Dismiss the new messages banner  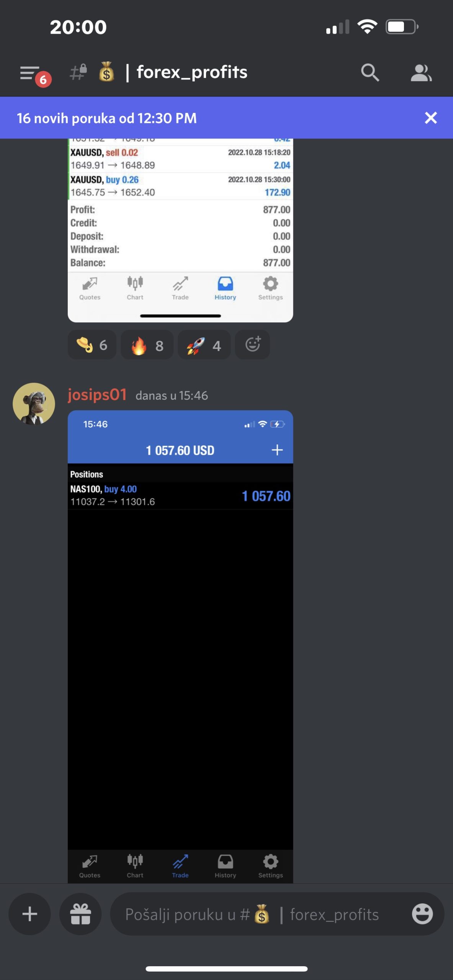point(431,118)
